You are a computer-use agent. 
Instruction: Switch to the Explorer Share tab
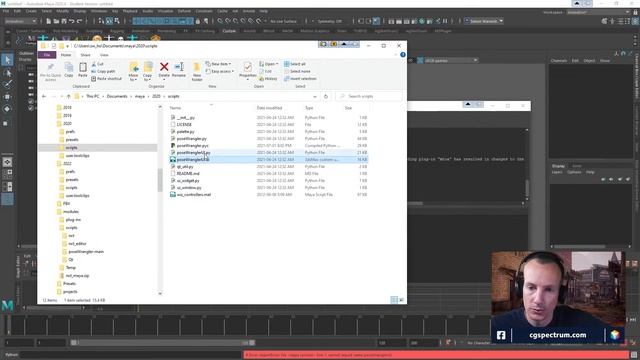pos(85,55)
